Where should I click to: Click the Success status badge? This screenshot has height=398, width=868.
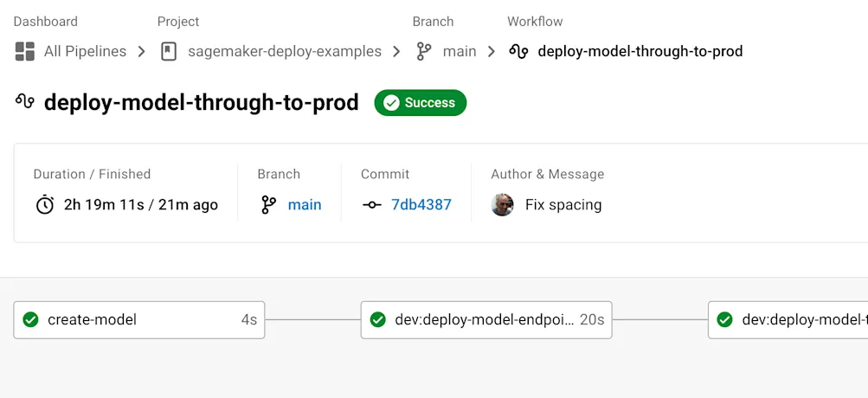click(421, 103)
